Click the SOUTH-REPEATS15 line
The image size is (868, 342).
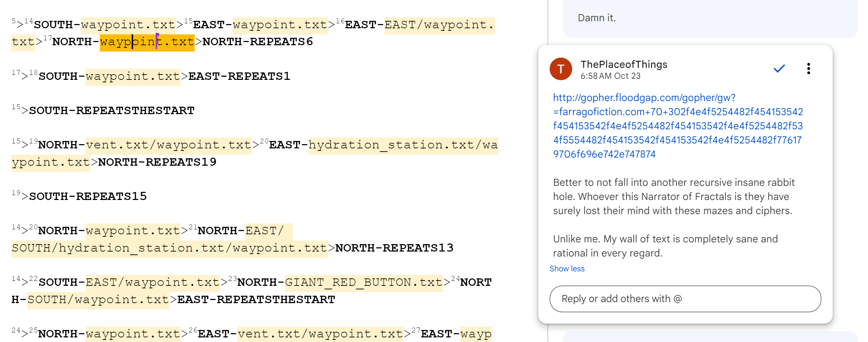88,197
